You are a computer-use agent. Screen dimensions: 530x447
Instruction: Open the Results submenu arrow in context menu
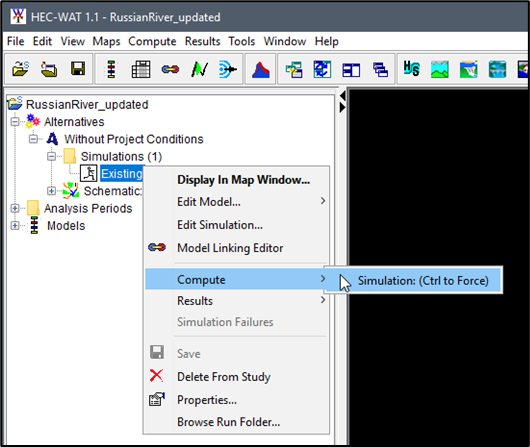tap(323, 300)
